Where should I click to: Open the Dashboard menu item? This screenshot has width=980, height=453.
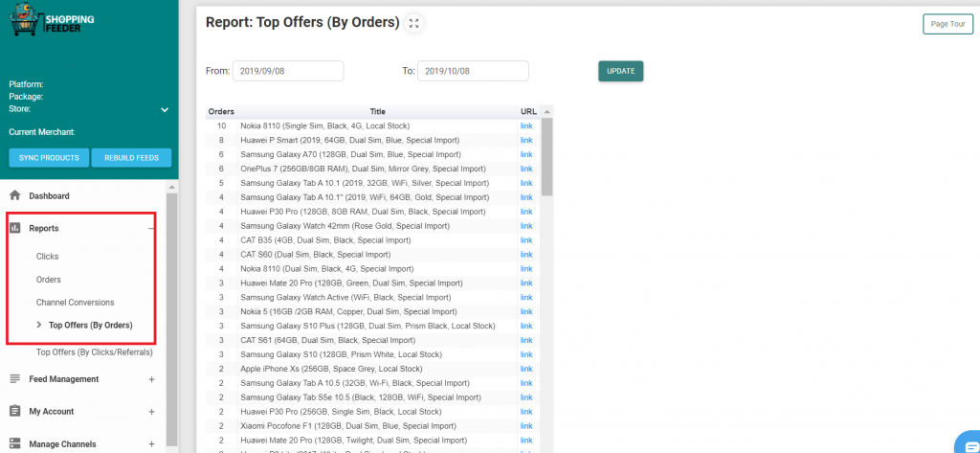pyautogui.click(x=49, y=195)
